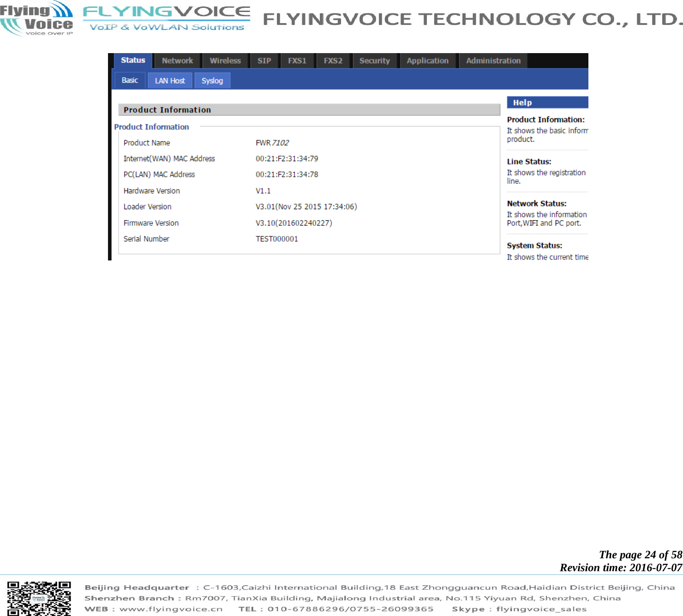Select LAN MAC value 00:21:F2:31:34:78

click(287, 175)
